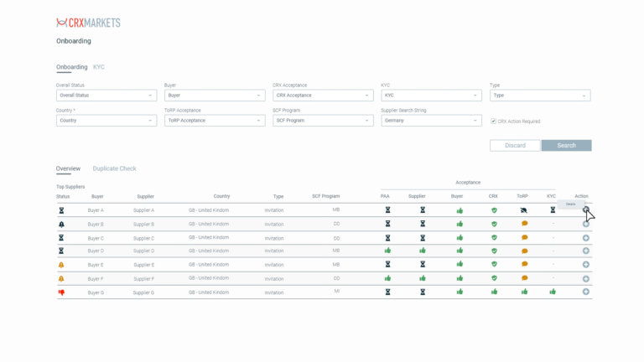
Task: Click the red thumbs-down status icon for Buyer G
Action: 61,292
